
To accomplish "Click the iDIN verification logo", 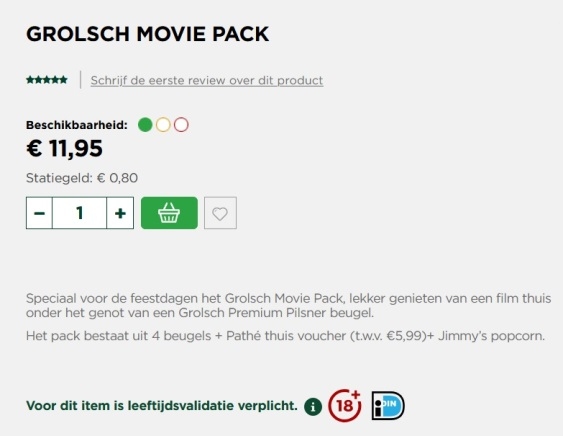I will [x=388, y=405].
